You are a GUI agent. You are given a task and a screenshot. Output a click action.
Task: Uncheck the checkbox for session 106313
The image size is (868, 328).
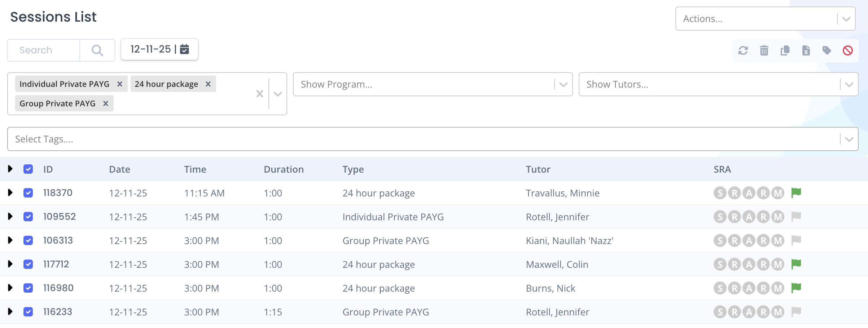tap(28, 240)
